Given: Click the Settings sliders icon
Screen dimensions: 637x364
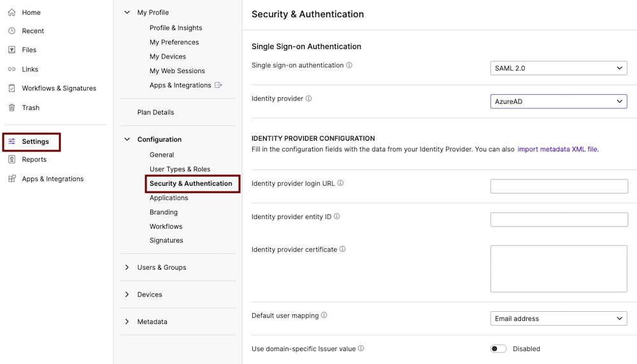Looking at the screenshot, I should pos(11,141).
